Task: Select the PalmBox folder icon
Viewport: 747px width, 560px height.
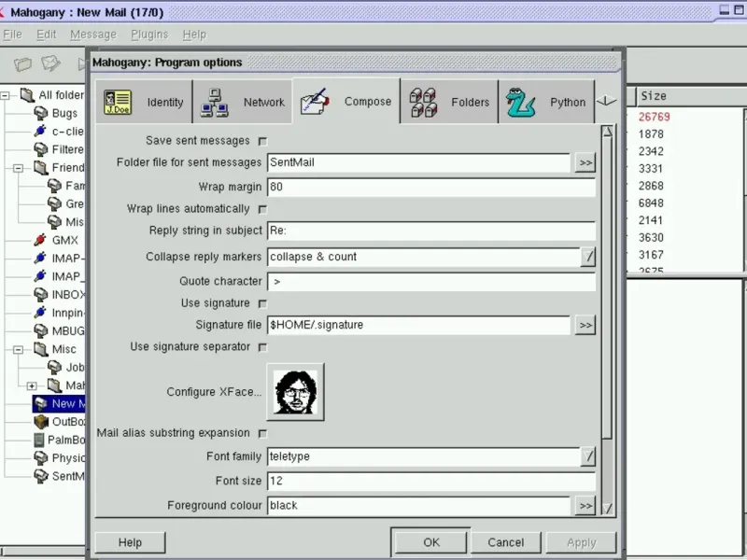Action: [x=39, y=440]
